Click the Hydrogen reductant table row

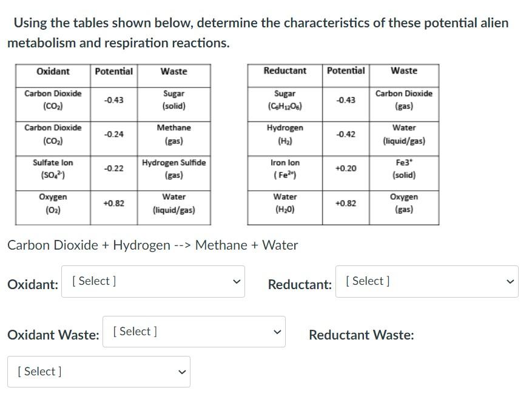[285, 134]
